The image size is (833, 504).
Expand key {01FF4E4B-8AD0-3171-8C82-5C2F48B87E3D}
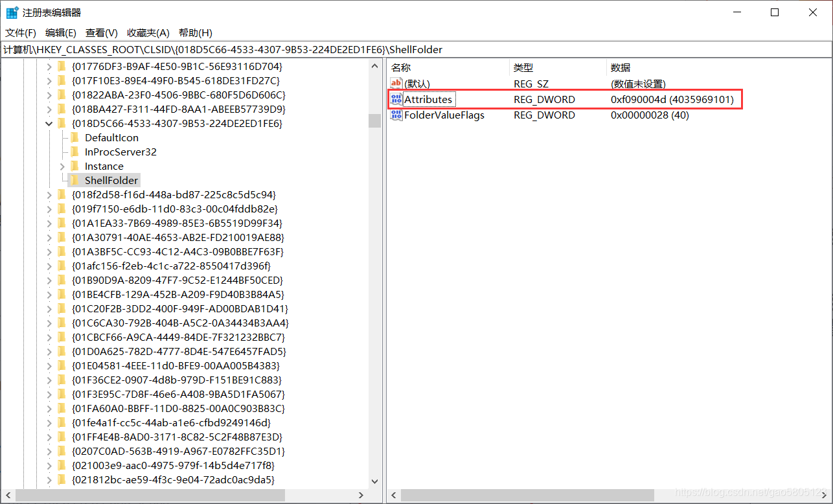click(x=49, y=437)
